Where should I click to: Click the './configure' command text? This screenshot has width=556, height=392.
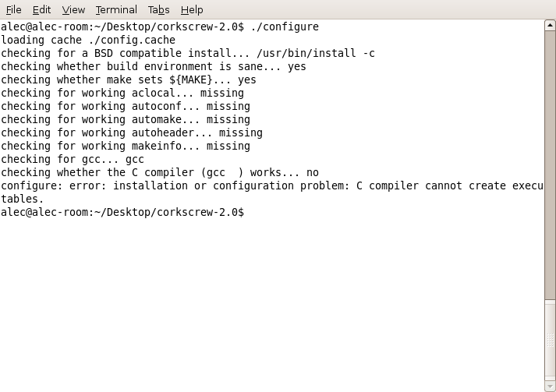coord(285,26)
